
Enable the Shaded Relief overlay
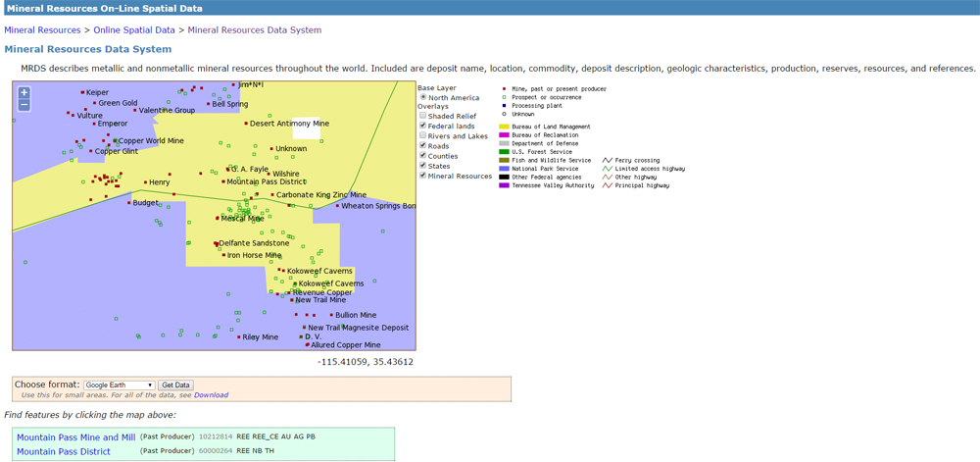click(x=423, y=116)
